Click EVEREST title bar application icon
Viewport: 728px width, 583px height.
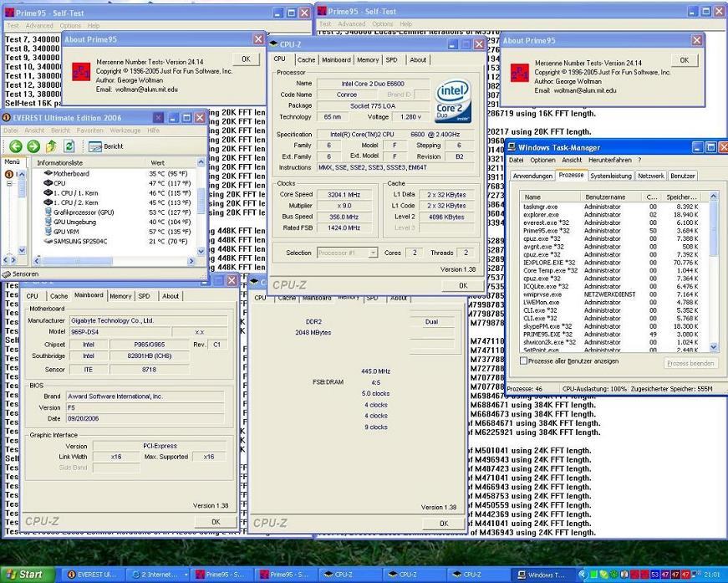[7, 118]
